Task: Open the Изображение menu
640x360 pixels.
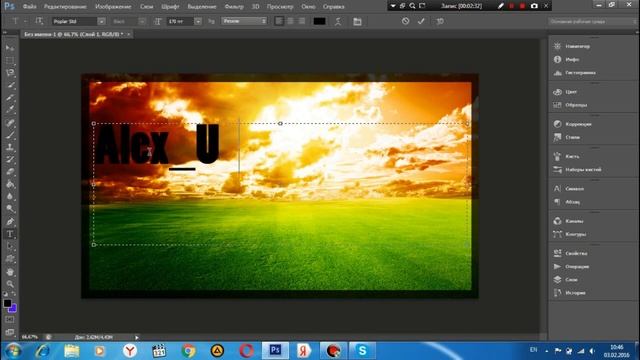Action: click(x=113, y=7)
